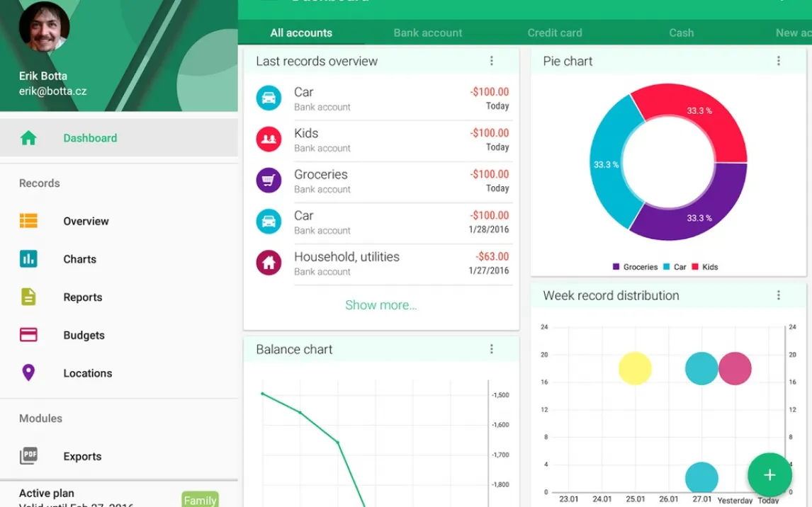Switch to the Credit card tab
Screen dimensions: 812x507
point(555,33)
